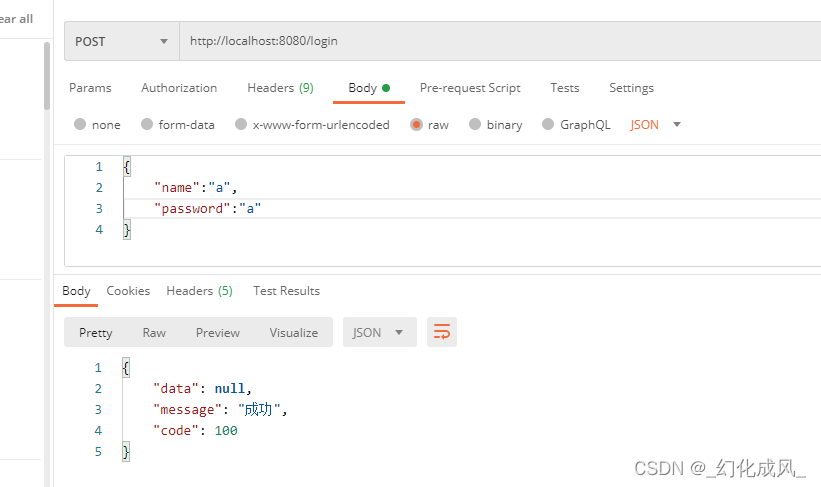Click the "code": 100 response value
Screen dimensions: 821x487
pyautogui.click(x=226, y=430)
